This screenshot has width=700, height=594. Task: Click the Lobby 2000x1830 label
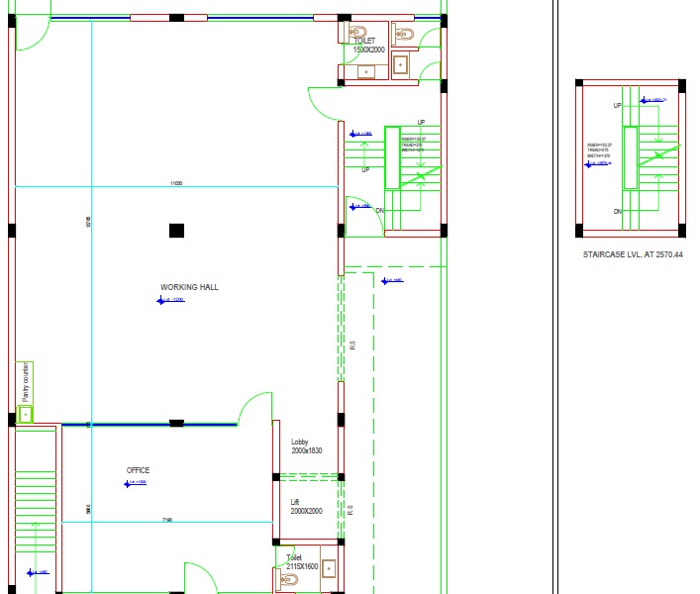(x=306, y=446)
